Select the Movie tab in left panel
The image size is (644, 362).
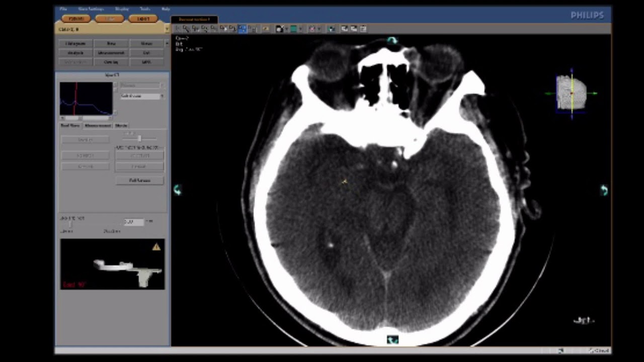(121, 125)
